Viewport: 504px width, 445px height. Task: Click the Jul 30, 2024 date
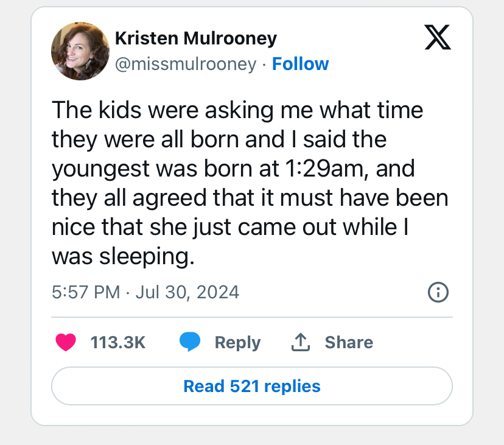tap(187, 292)
